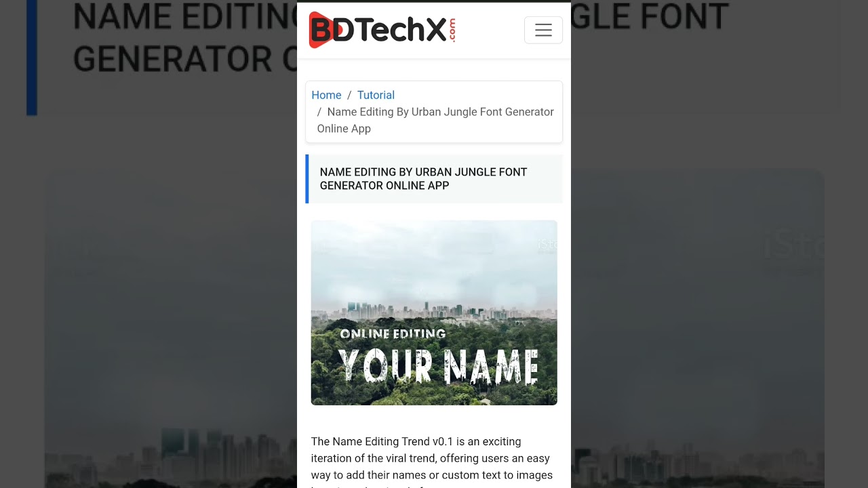This screenshot has height=488, width=868.
Task: Click the BDTechX site logo
Action: (382, 30)
